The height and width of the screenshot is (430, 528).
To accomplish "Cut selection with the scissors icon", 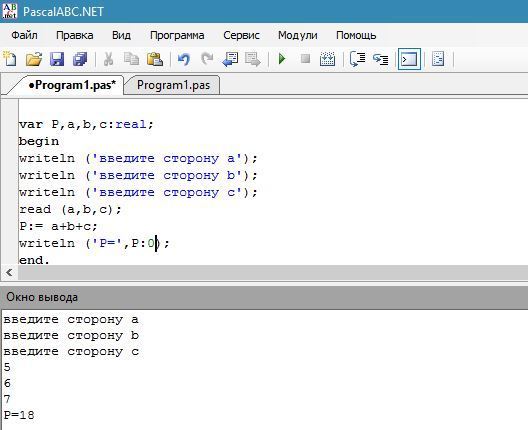I will point(108,59).
